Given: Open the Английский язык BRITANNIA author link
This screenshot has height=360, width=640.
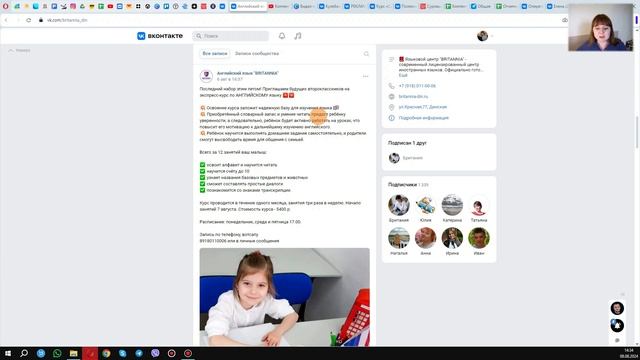Looking at the screenshot, I should click(x=248, y=73).
